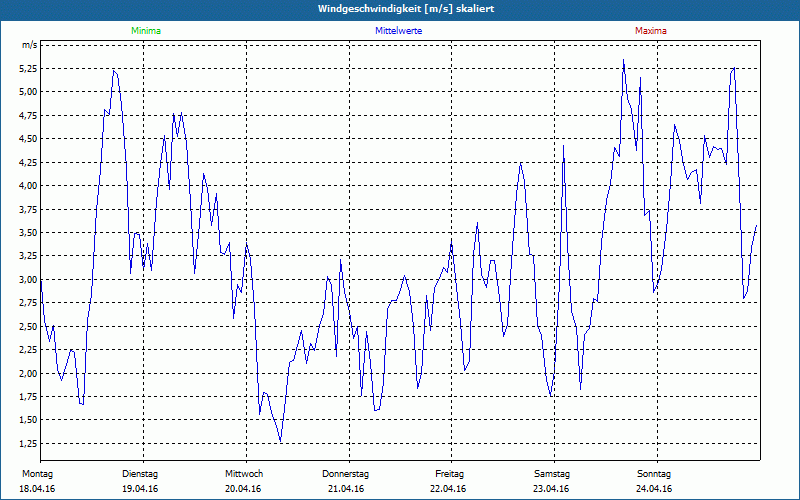Click the 5,00 y-axis value
Image resolution: width=800 pixels, height=500 pixels.
coord(29,92)
